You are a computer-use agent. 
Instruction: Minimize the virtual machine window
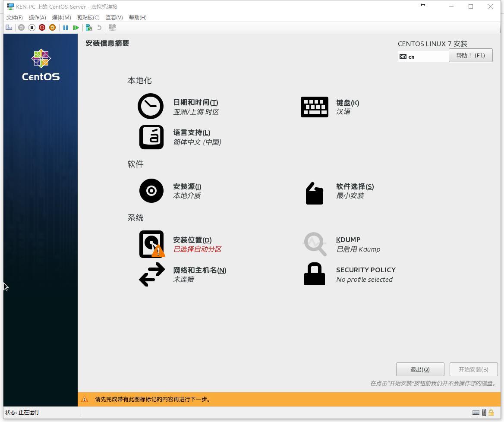(451, 6)
